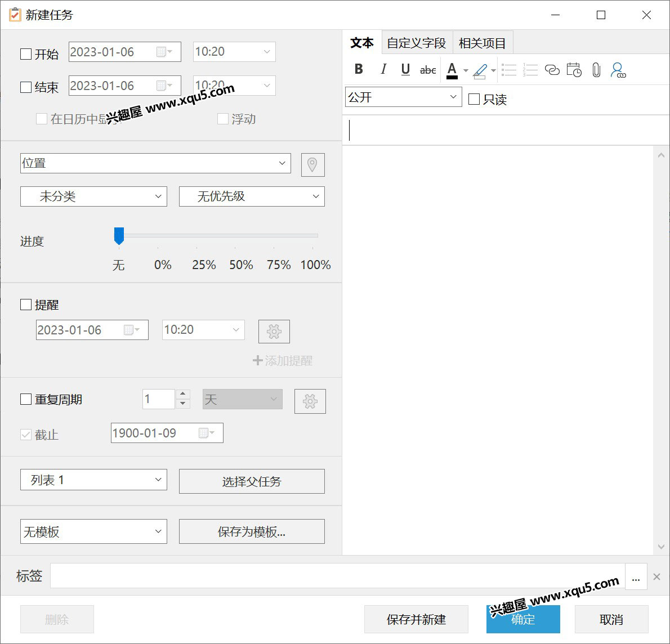Set progress slider to 50%
670x644 pixels.
(x=235, y=235)
